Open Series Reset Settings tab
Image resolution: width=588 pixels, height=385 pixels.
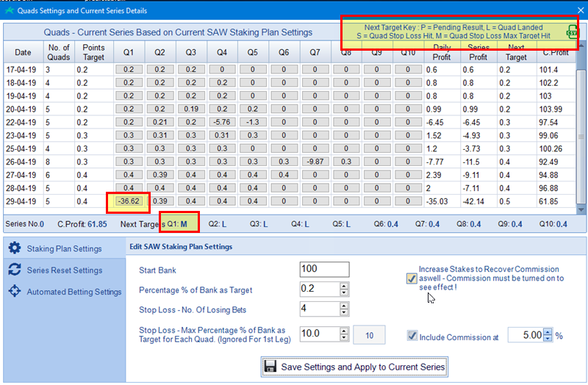[x=65, y=270]
